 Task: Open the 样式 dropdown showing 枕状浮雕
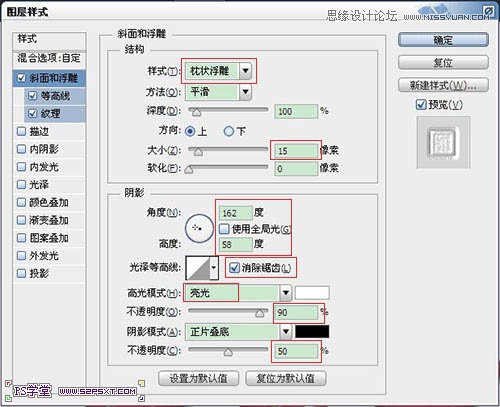coord(218,71)
